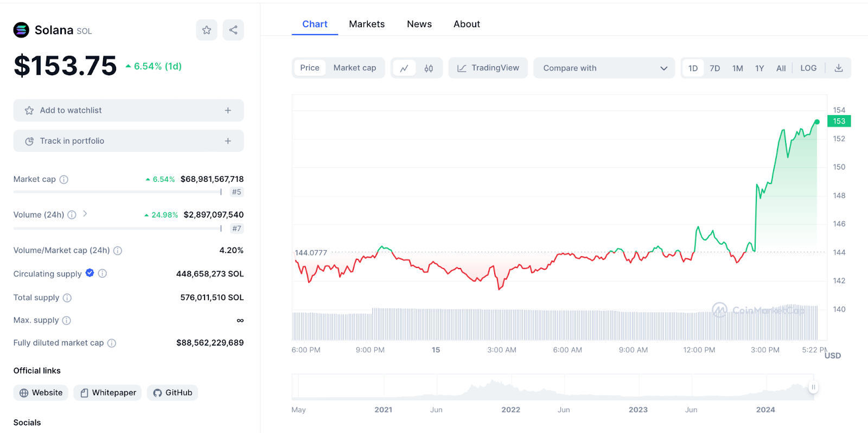Open the share icon button

pyautogui.click(x=233, y=30)
